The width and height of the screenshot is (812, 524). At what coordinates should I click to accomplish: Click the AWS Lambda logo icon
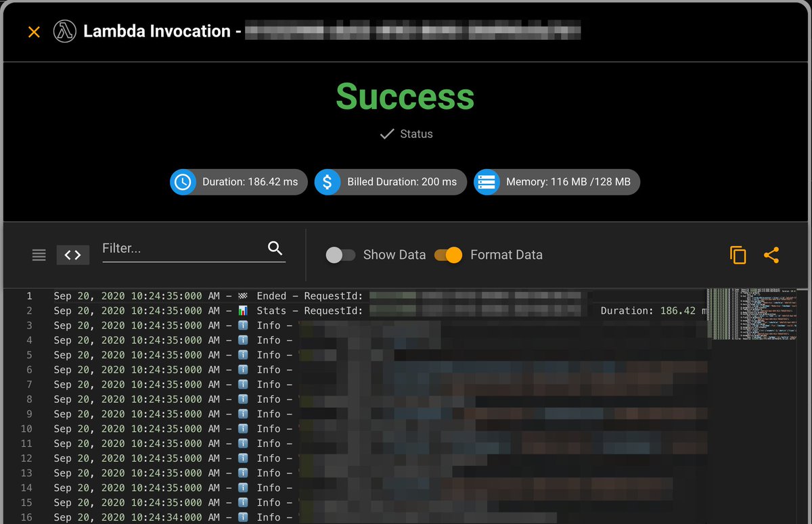tap(65, 31)
